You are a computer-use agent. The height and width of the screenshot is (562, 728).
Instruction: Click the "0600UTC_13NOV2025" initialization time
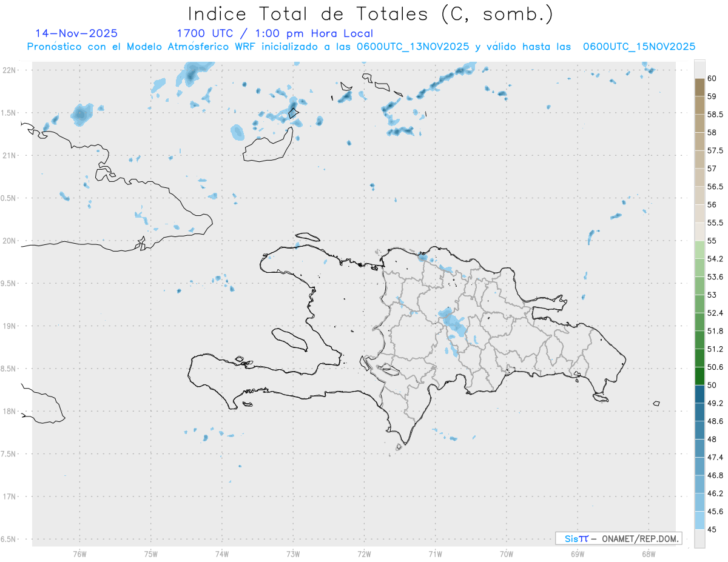tap(413, 47)
